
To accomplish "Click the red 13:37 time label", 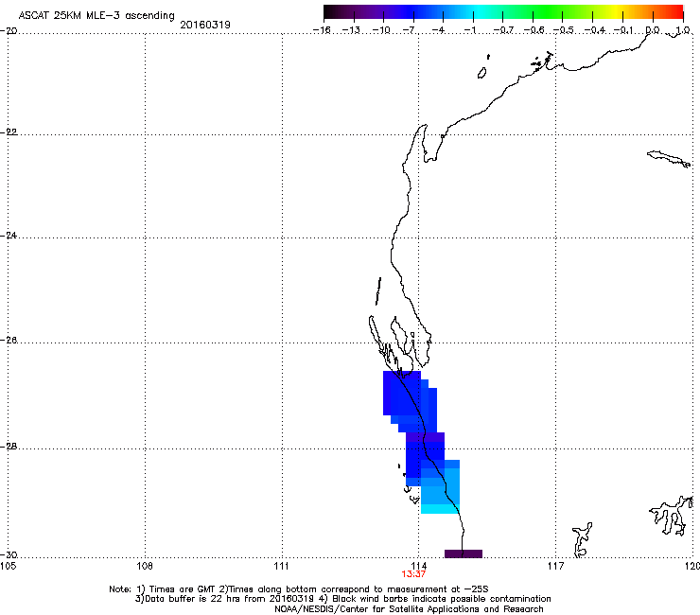I will tap(413, 574).
